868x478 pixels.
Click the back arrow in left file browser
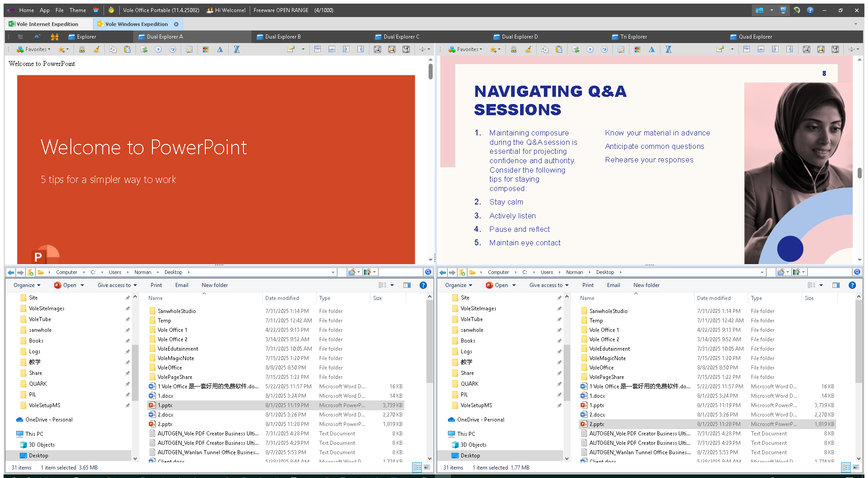[11, 272]
